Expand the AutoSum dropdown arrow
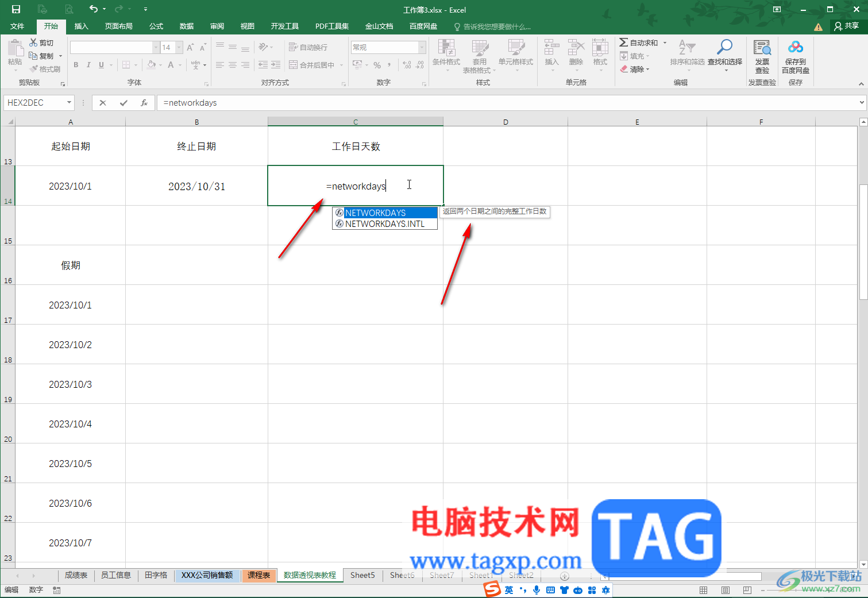The image size is (868, 598). click(665, 43)
